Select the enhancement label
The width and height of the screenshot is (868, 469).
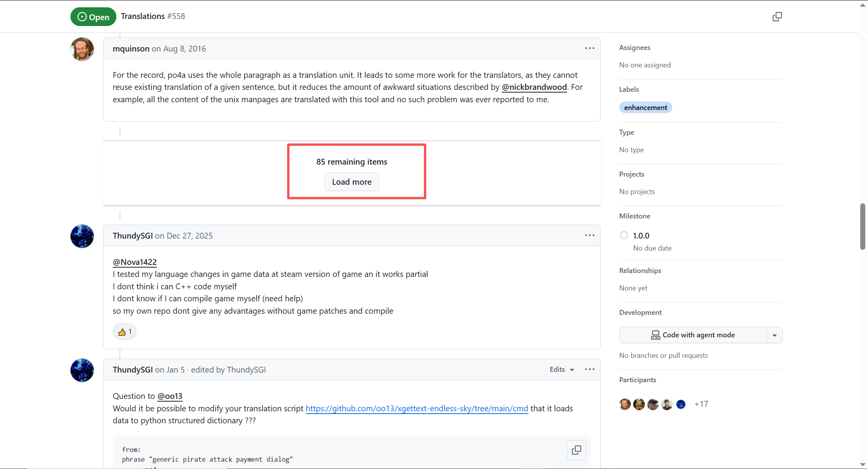[x=645, y=108]
